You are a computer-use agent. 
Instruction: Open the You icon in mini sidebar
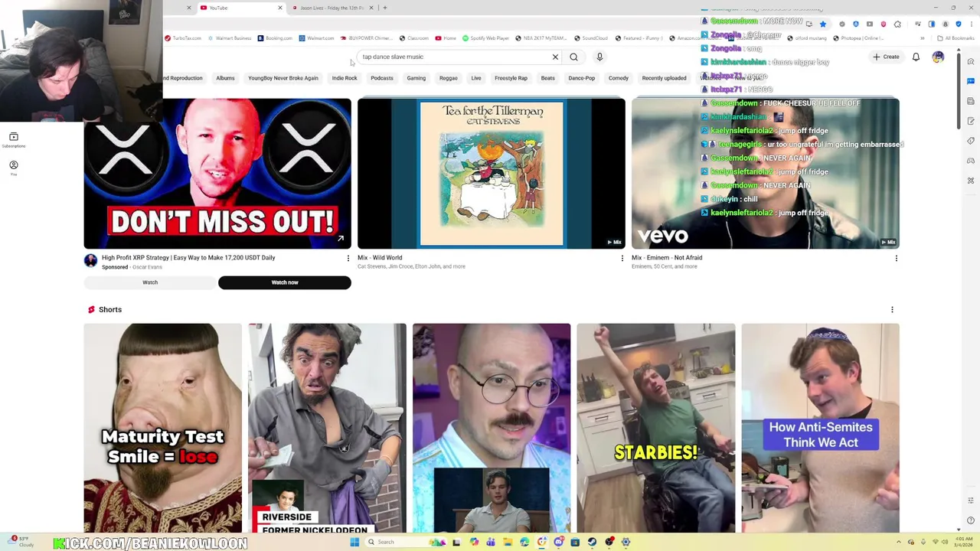pos(13,168)
